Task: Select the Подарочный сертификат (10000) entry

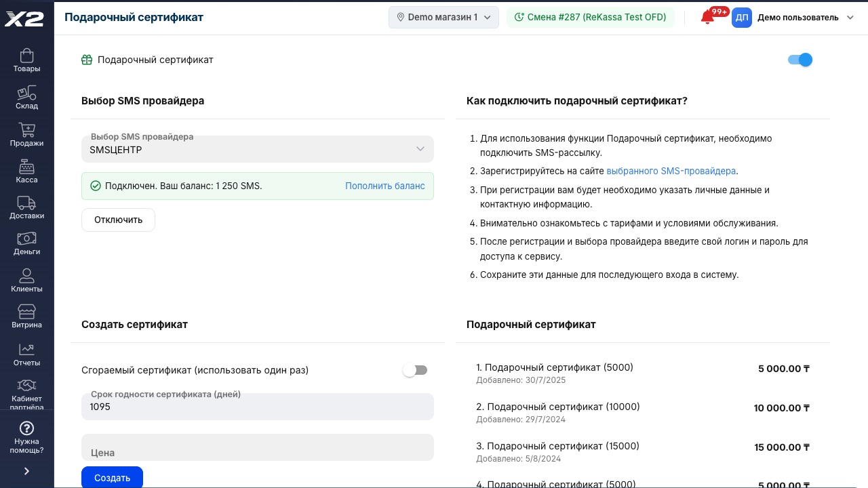Action: point(643,412)
